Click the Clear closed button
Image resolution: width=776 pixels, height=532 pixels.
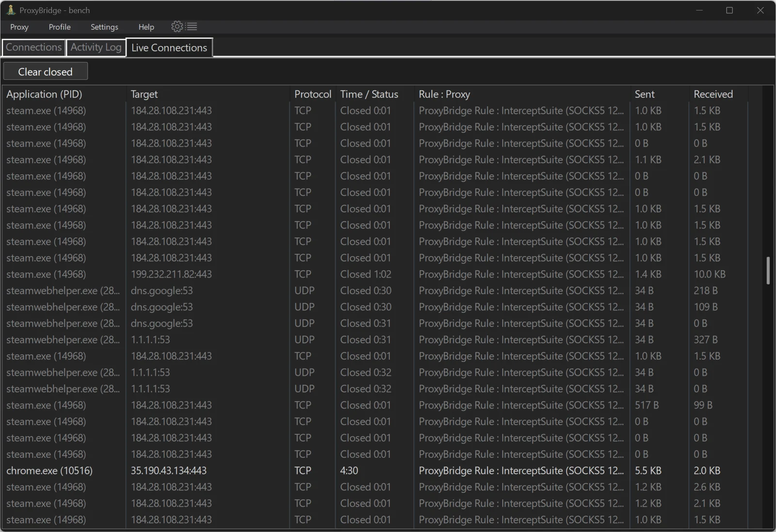point(45,72)
